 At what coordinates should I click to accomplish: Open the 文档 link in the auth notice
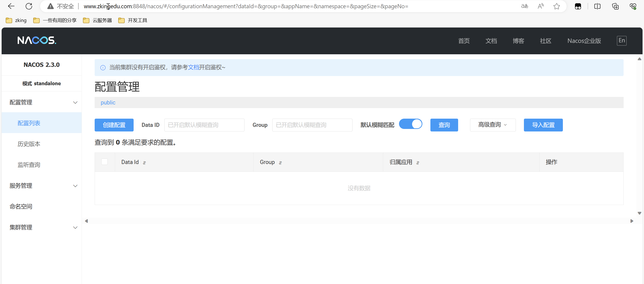tap(193, 67)
